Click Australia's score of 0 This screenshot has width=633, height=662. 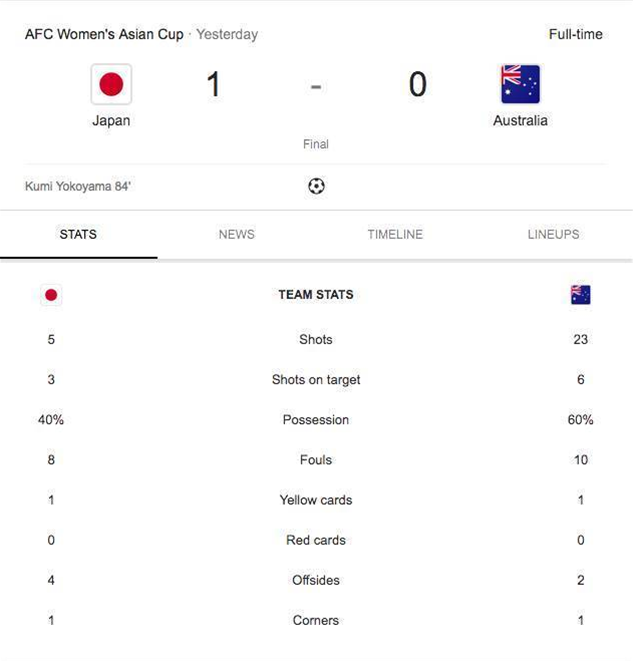(x=418, y=84)
